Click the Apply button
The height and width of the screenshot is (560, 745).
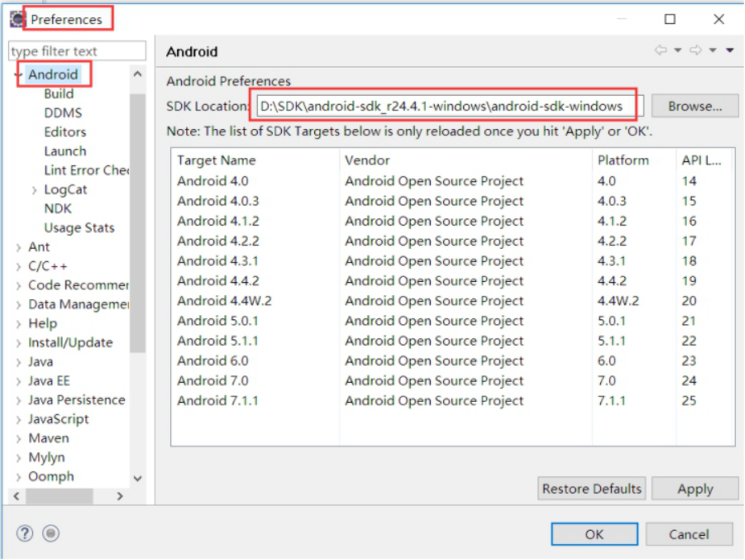click(694, 488)
